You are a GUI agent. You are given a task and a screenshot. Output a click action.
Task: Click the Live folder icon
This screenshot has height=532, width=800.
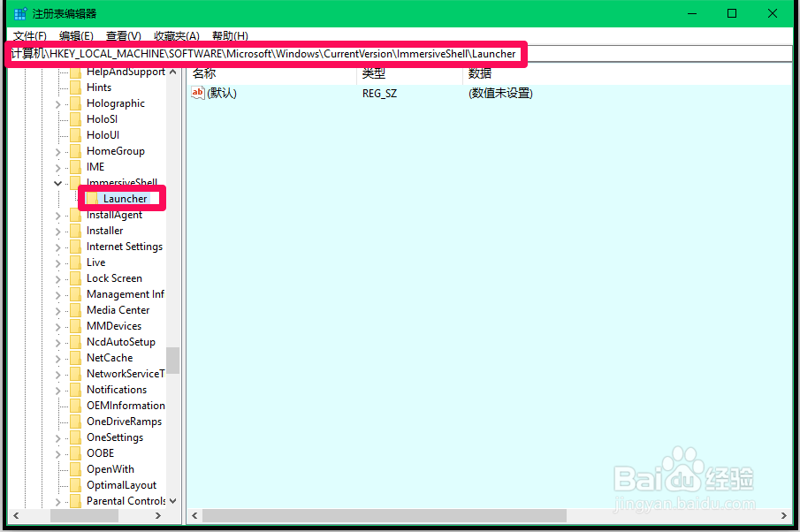pos(75,262)
